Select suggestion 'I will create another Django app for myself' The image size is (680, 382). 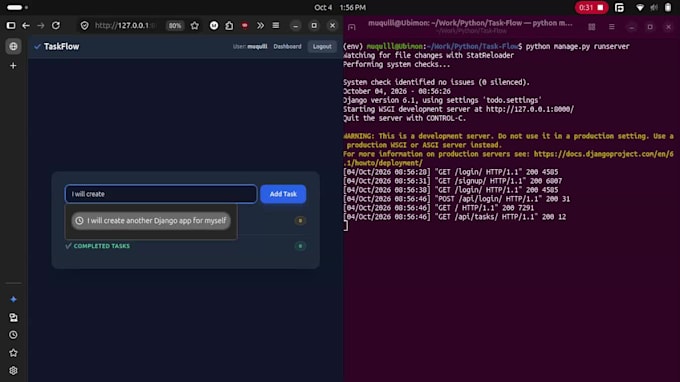tap(151, 221)
